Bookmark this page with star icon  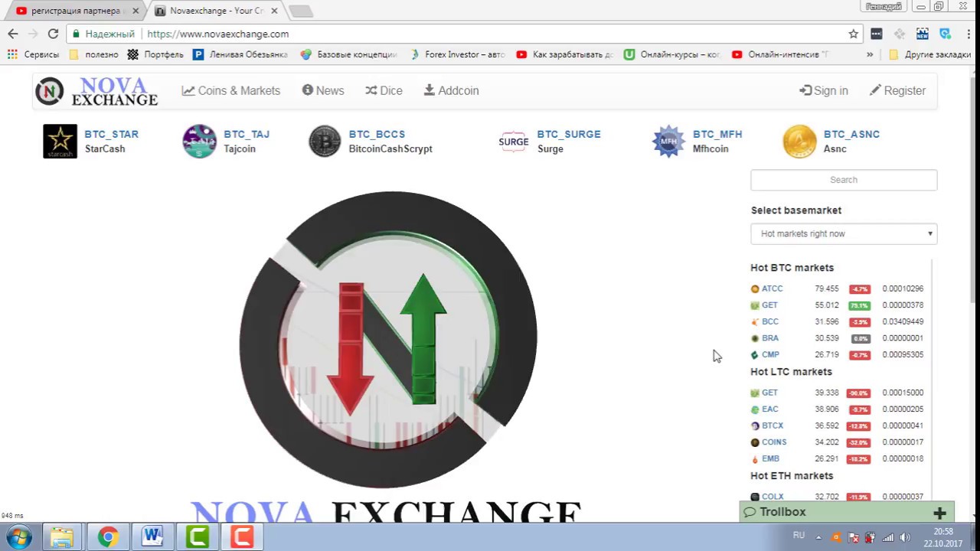point(853,34)
